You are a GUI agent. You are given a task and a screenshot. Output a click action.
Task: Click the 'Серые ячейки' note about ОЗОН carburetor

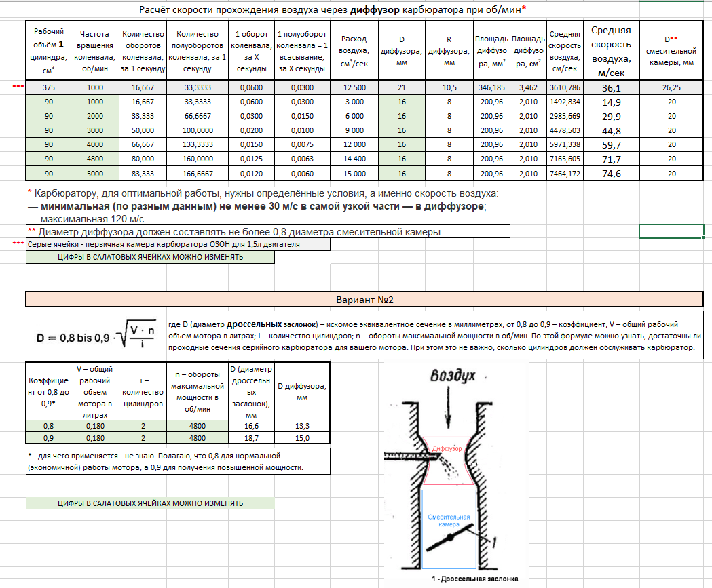click(178, 245)
